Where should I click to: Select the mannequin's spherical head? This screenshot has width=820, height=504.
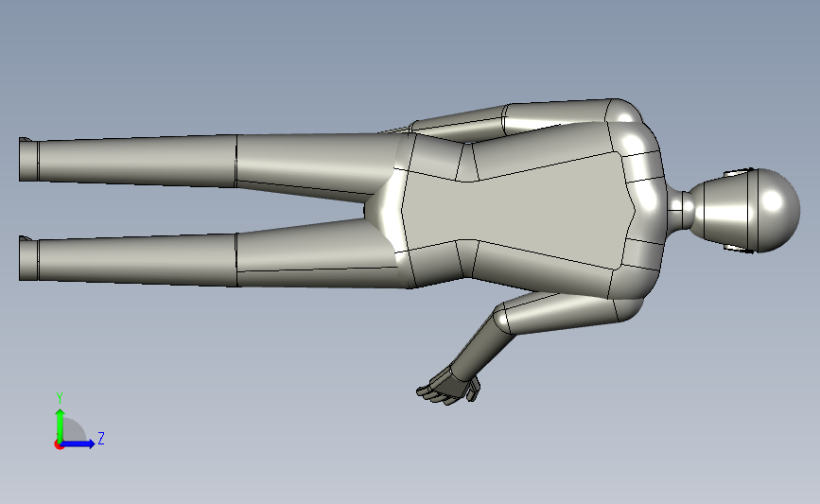[778, 210]
